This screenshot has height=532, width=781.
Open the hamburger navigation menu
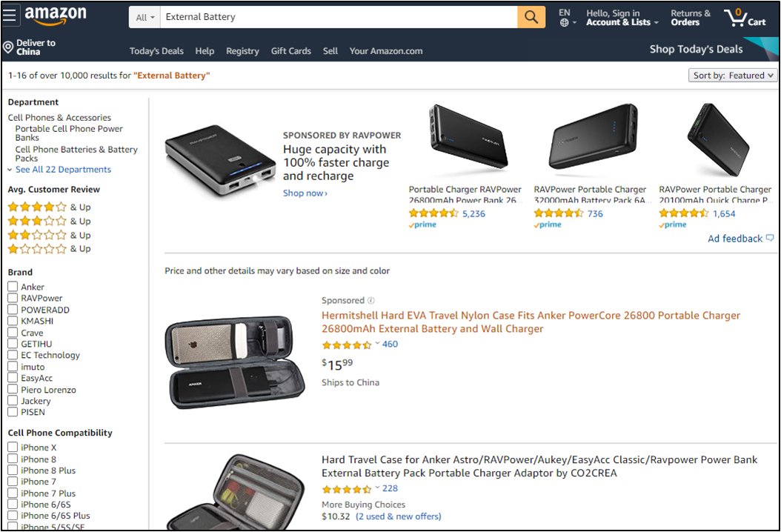pos(10,16)
